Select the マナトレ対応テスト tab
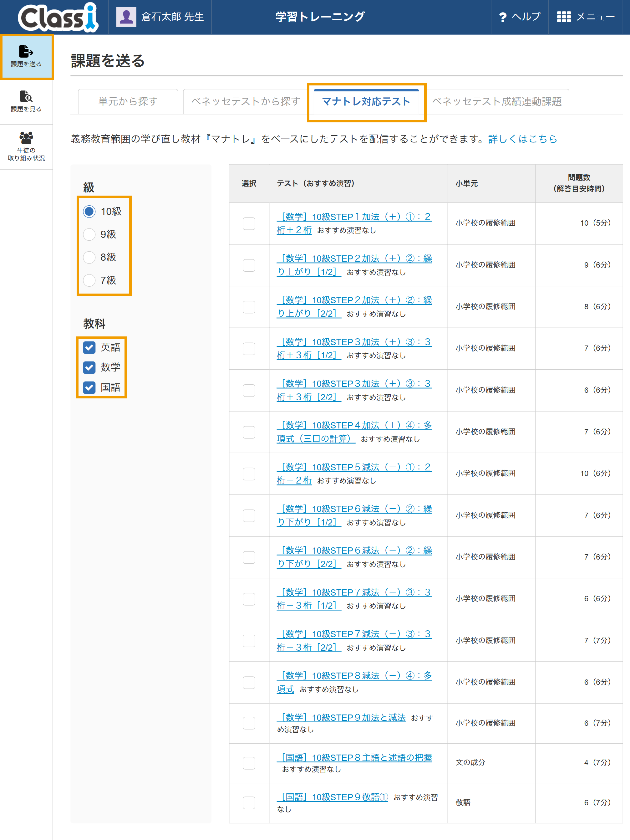The height and width of the screenshot is (840, 630). point(366,101)
